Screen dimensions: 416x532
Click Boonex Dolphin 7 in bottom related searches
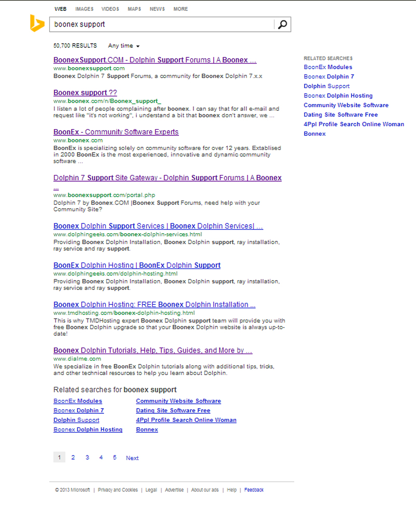tap(79, 411)
